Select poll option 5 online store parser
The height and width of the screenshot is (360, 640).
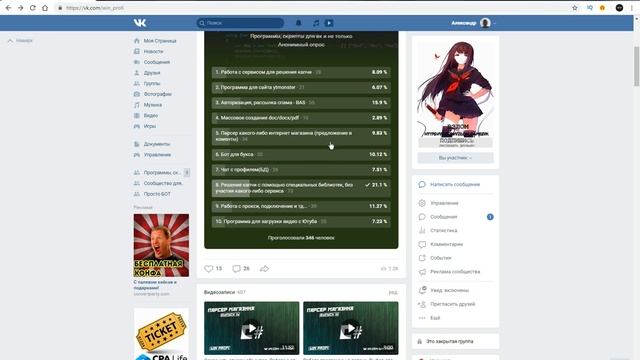pos(301,136)
